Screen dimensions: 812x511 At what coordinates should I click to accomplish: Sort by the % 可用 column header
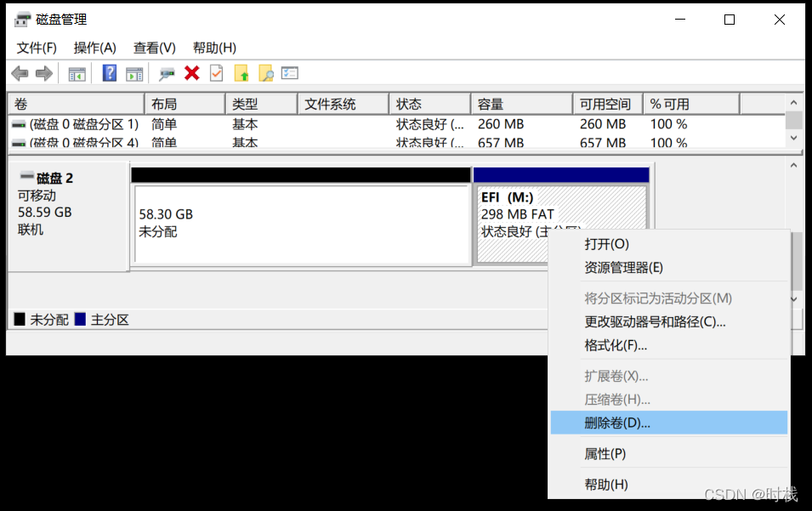[691, 104]
